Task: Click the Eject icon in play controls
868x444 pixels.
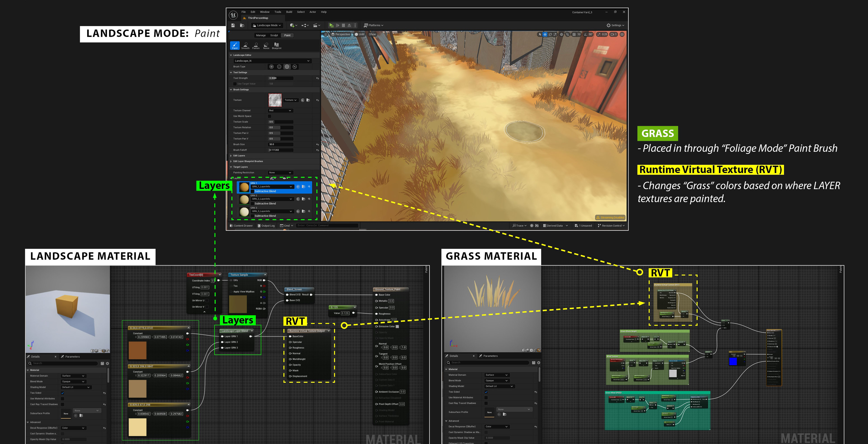Action: point(349,25)
